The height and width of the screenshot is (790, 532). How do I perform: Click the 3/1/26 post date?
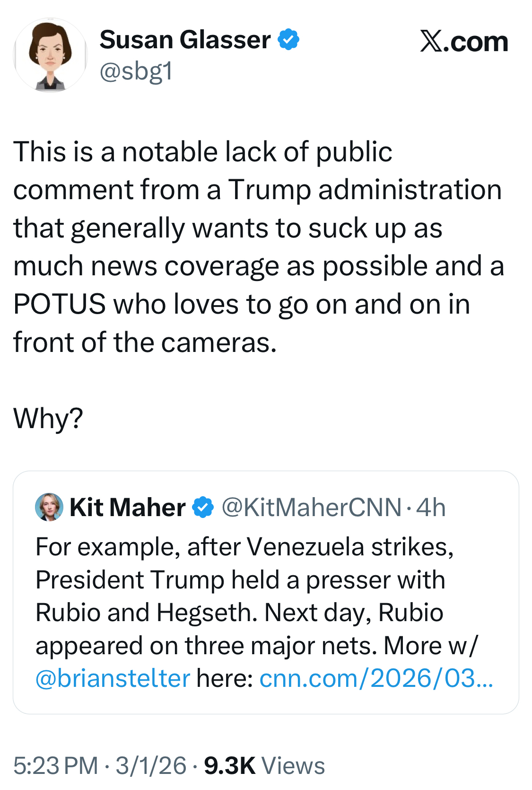click(151, 765)
